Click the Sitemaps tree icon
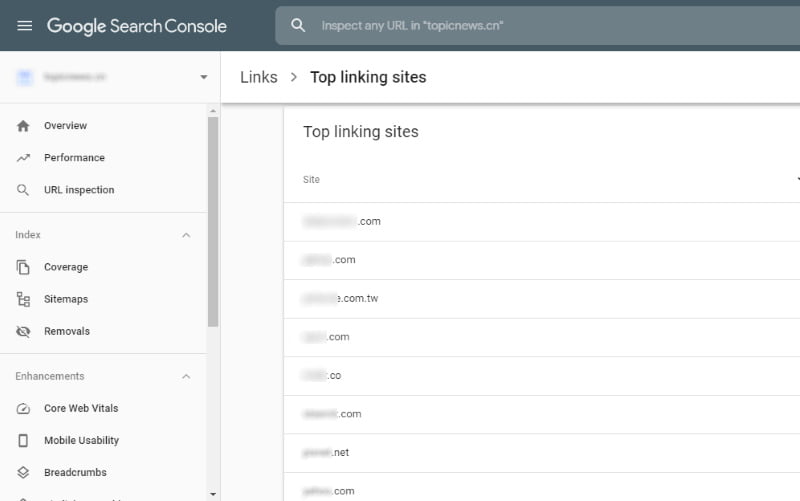 tap(23, 299)
